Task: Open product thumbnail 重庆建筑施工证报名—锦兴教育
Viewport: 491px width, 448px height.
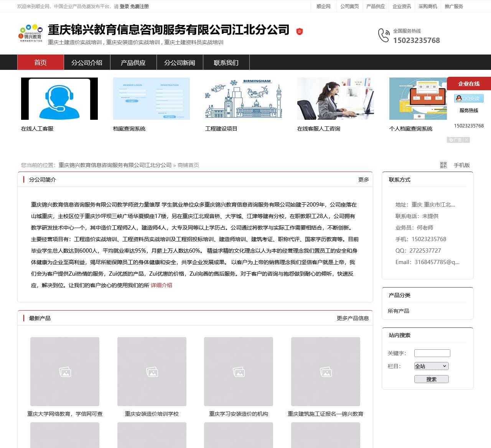Action: coord(326,372)
